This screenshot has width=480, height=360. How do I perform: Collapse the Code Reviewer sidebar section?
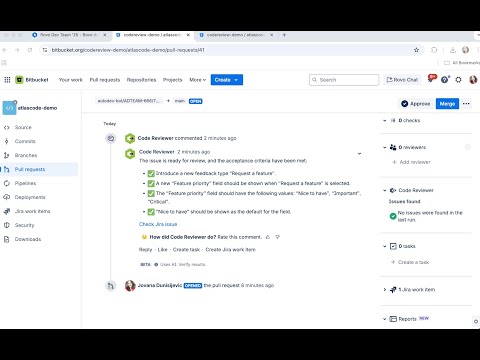click(x=385, y=190)
